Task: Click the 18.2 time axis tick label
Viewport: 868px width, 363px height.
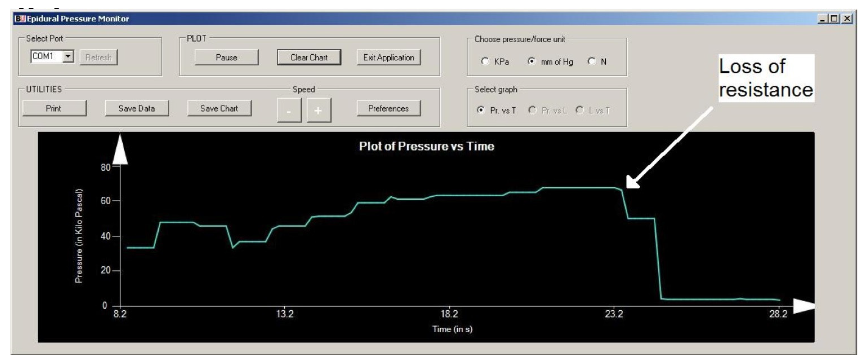Action: 449,314
